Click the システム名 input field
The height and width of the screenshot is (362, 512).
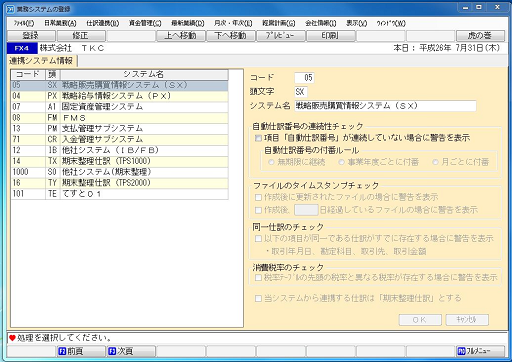click(x=385, y=106)
